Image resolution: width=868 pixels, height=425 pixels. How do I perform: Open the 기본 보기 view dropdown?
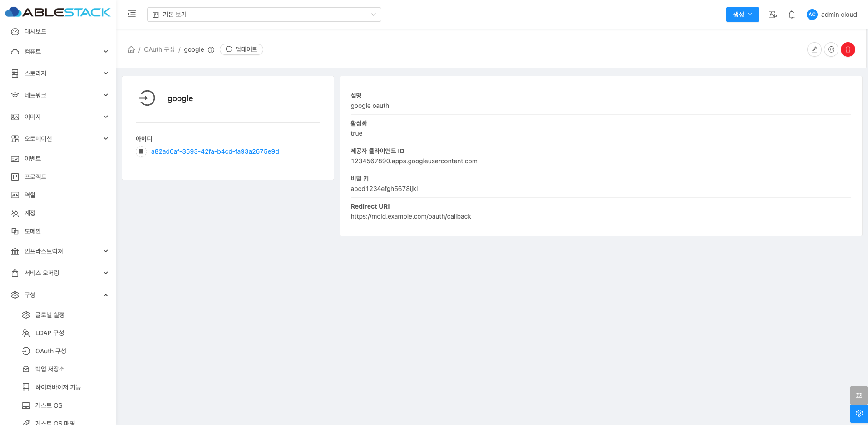point(264,15)
